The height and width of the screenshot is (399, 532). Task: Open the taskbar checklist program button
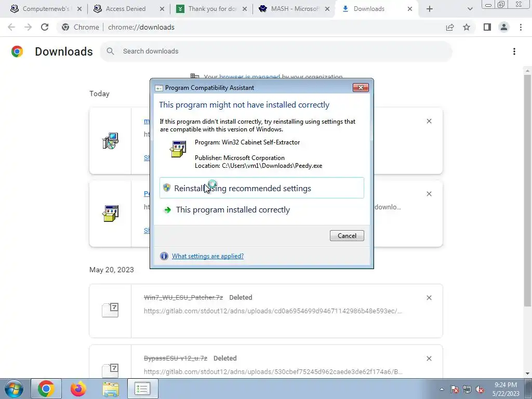142,389
